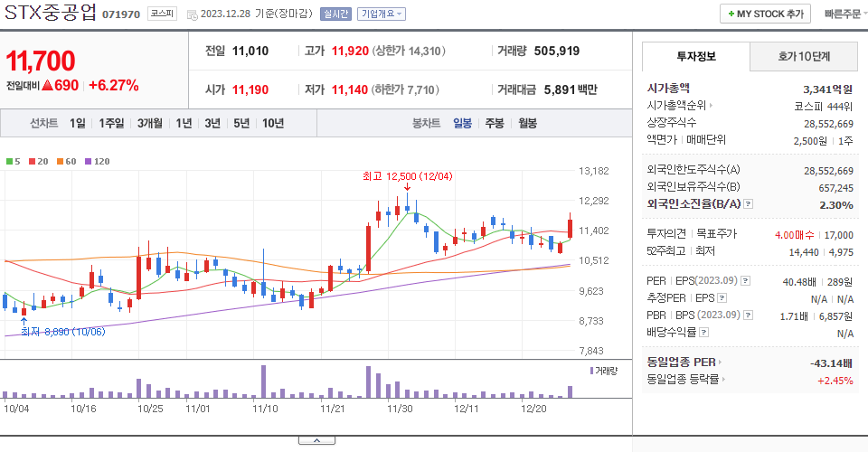Click the STX중공업 stock name heading
The height and width of the screenshot is (452, 868).
click(x=51, y=14)
